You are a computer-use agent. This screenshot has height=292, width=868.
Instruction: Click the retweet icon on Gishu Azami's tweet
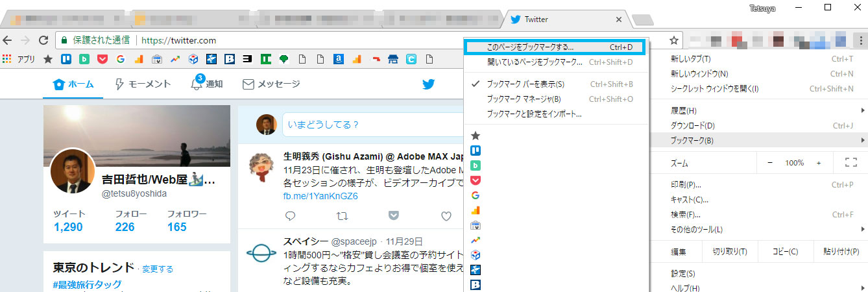(342, 215)
